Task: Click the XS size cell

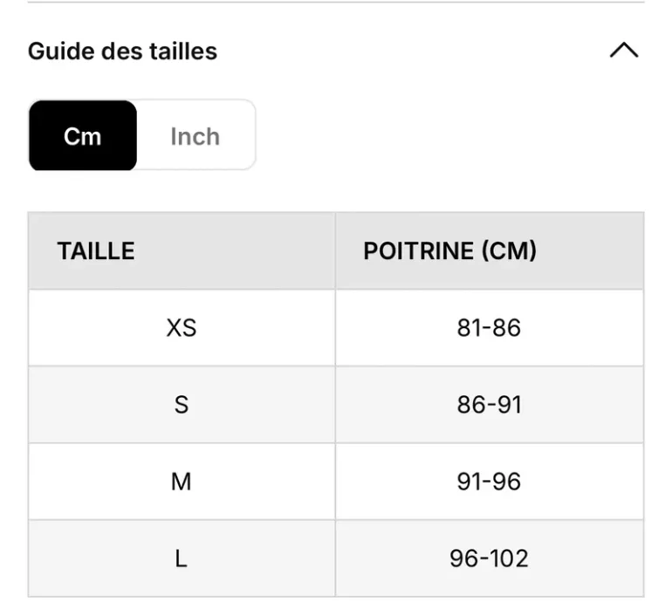Action: [x=182, y=328]
